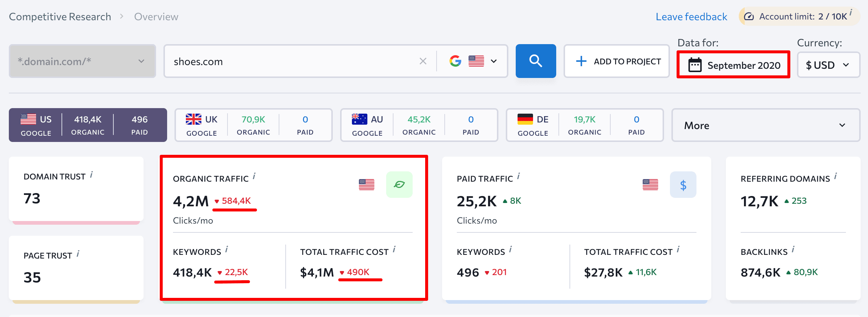The image size is (868, 317).
Task: Click the paid traffic cost $27,8K
Action: click(603, 273)
